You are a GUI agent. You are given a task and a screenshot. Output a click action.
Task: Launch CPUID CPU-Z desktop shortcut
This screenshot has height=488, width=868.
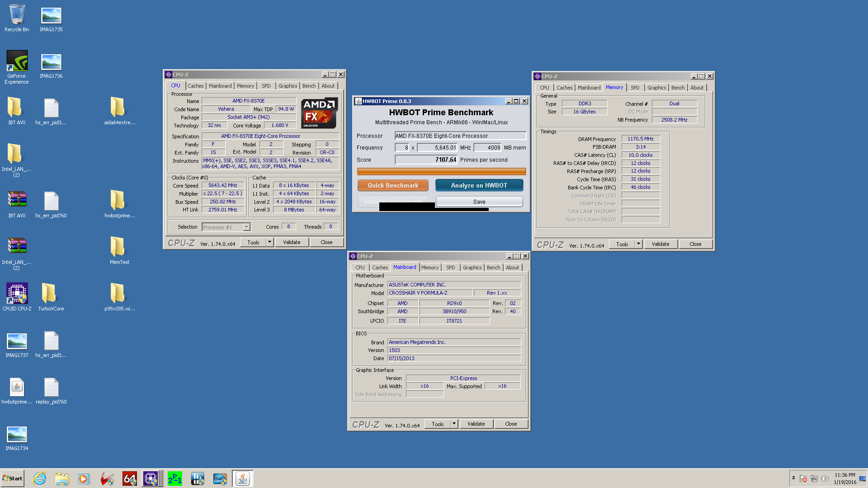click(17, 297)
